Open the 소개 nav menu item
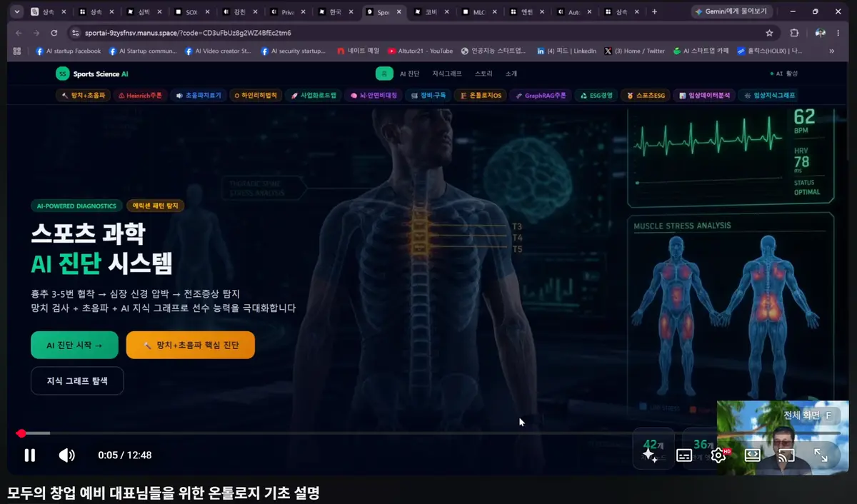This screenshot has width=857, height=504. 511,74
